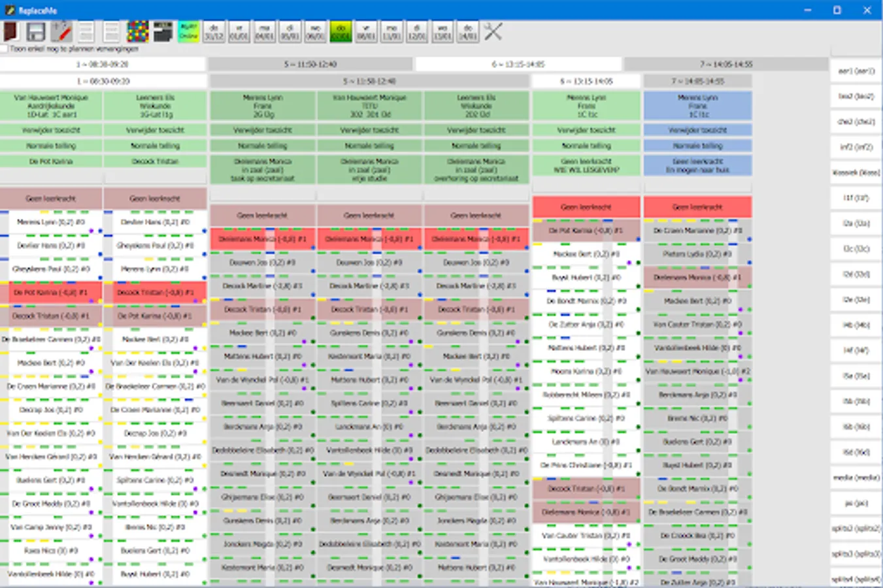Pick teacher De Braekeleer Carmen in first column

(x=51, y=340)
